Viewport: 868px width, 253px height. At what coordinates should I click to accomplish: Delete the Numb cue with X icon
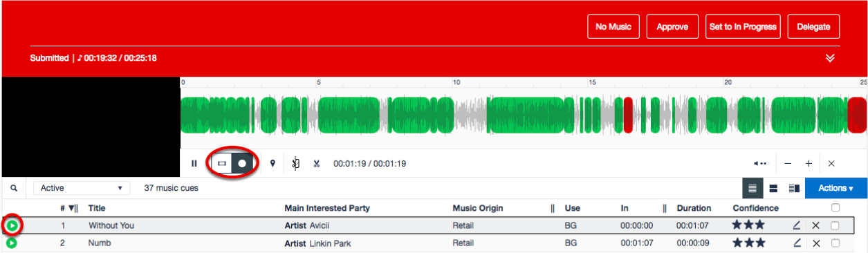click(816, 243)
